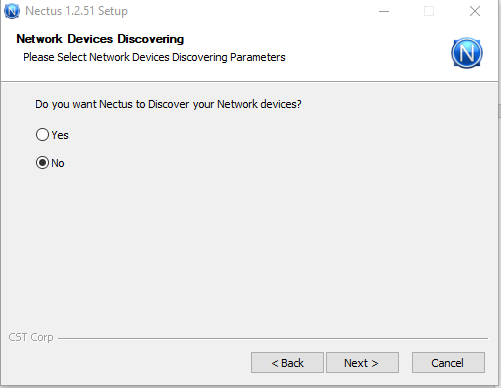
Task: Select the Yes radio button
Action: 42,135
